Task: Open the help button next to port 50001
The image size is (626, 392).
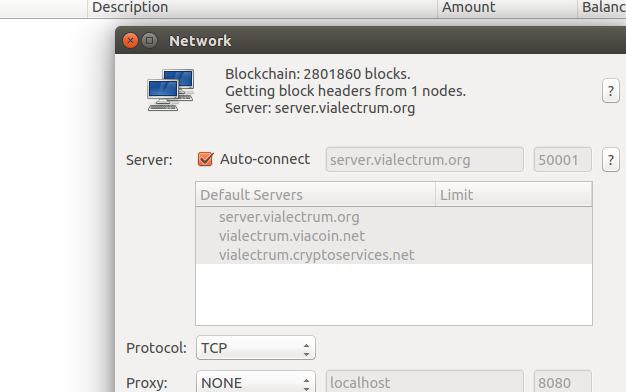Action: click(610, 160)
